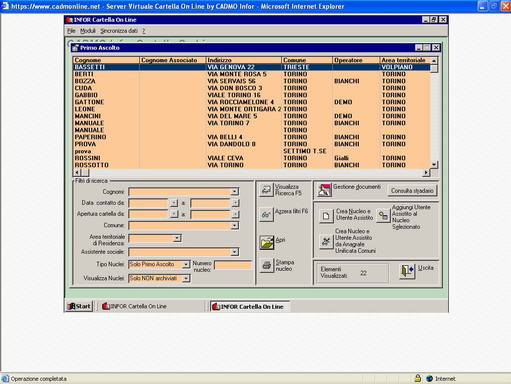This screenshot has width=511, height=384.
Task: Click Cognome Associato column header
Action: 172,60
